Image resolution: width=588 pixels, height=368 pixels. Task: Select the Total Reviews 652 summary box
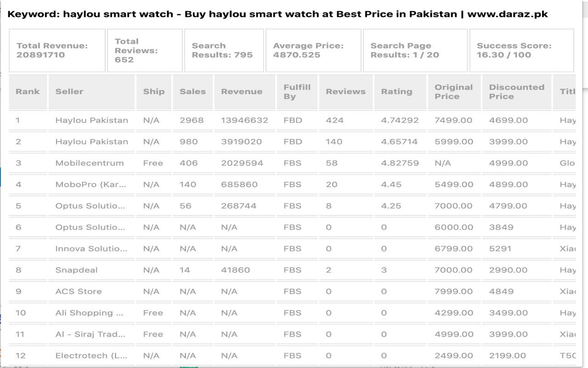(x=145, y=50)
